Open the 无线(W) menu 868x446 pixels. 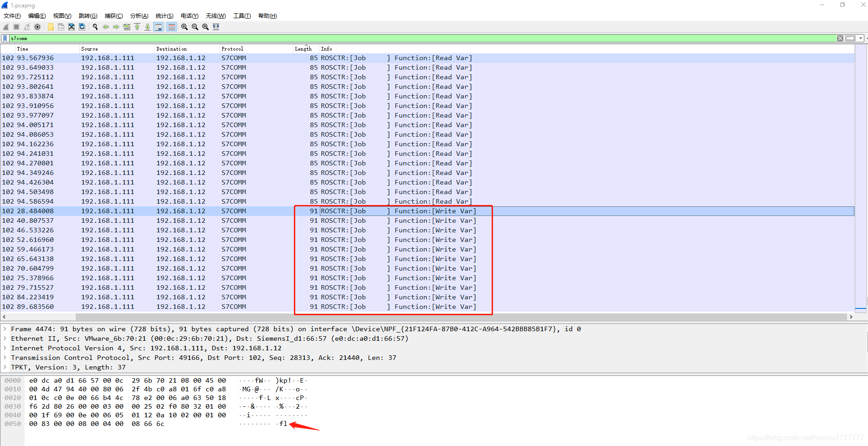click(x=216, y=16)
